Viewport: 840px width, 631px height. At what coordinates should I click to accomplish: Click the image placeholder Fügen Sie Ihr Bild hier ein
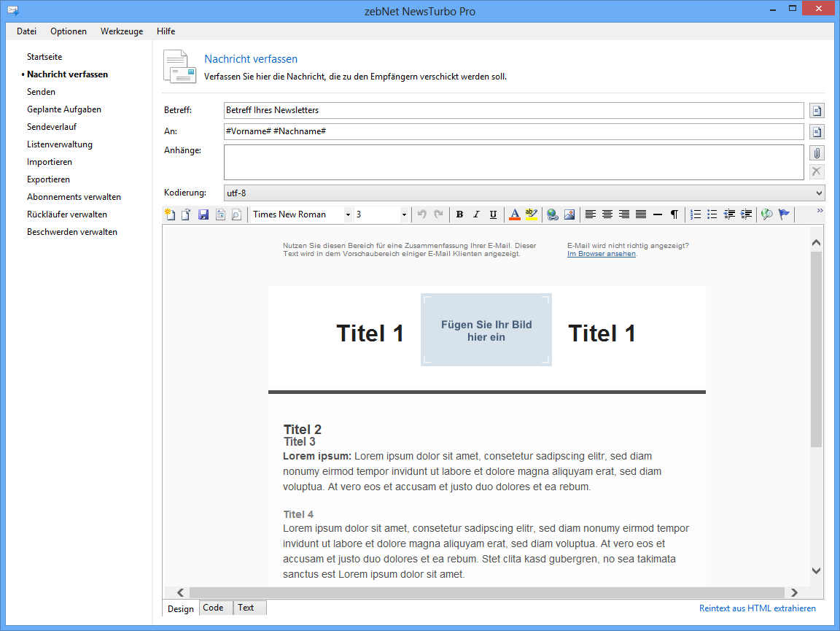pyautogui.click(x=486, y=330)
